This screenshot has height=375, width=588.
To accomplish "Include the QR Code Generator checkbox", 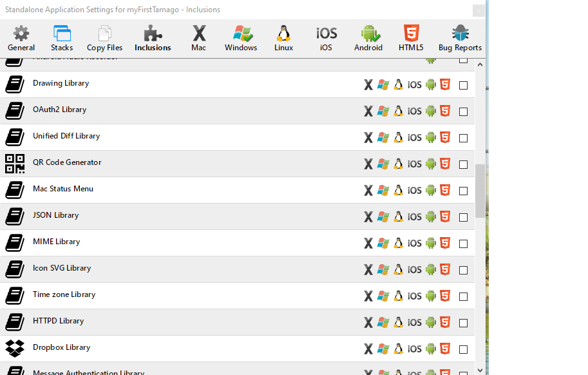I will [464, 164].
